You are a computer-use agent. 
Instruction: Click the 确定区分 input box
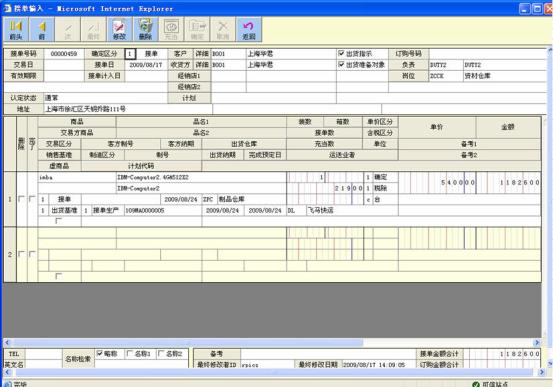(130, 54)
